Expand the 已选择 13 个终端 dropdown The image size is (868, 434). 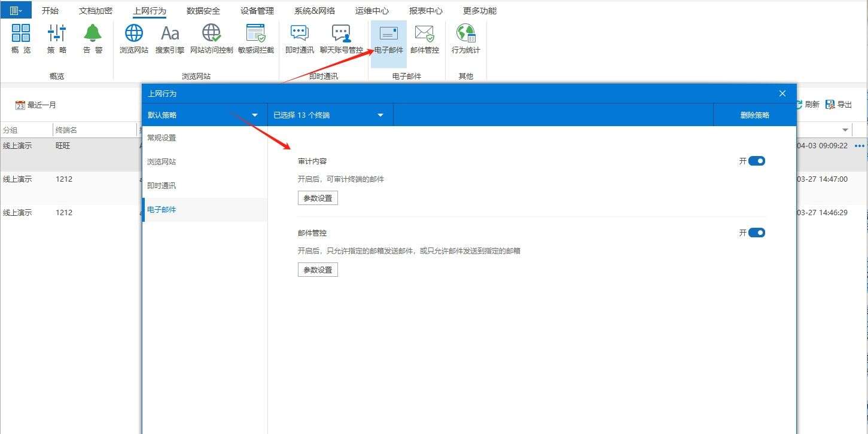[329, 115]
